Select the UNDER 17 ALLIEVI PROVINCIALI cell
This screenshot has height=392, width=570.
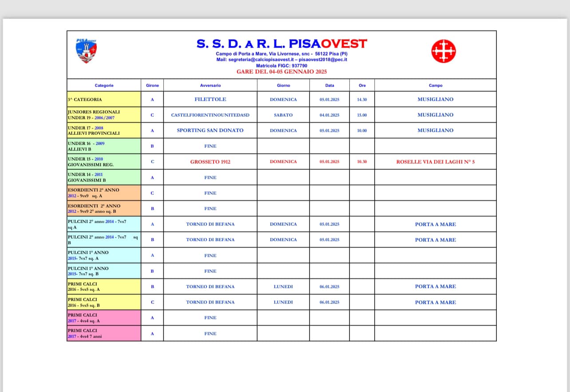coord(104,130)
